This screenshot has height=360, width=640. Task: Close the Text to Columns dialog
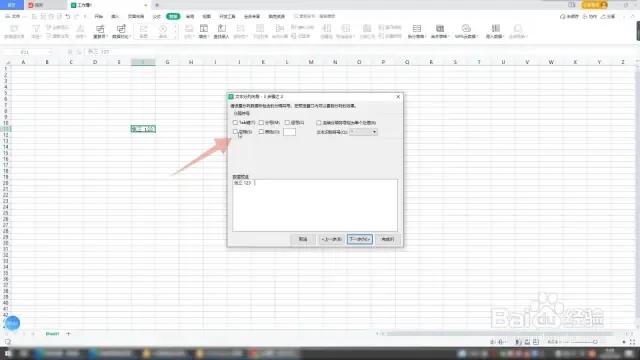point(398,97)
